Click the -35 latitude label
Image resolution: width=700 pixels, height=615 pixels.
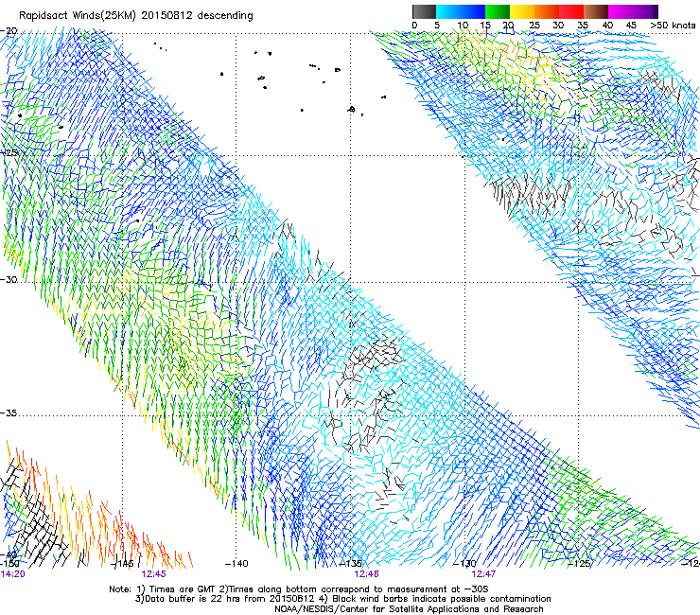point(9,413)
